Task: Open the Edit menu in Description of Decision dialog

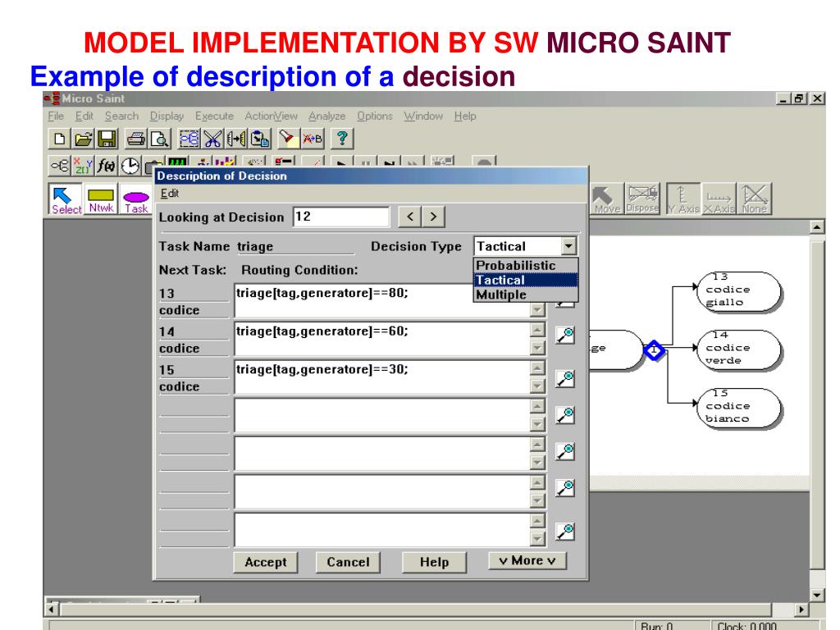Action: pos(169,194)
